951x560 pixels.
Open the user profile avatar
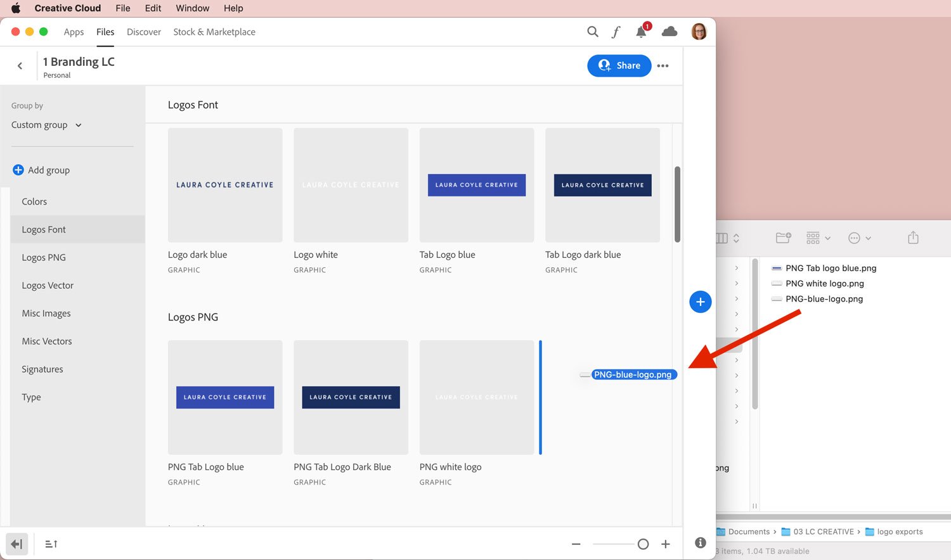699,32
